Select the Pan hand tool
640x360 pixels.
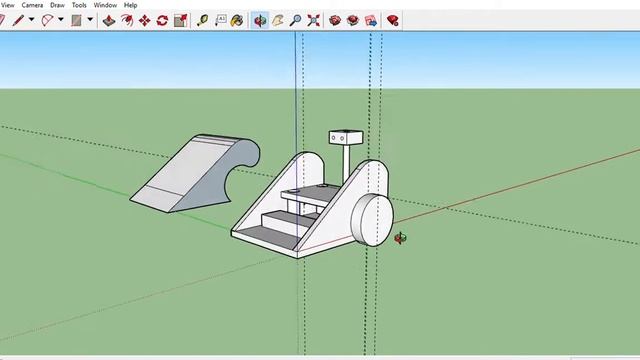coord(278,20)
